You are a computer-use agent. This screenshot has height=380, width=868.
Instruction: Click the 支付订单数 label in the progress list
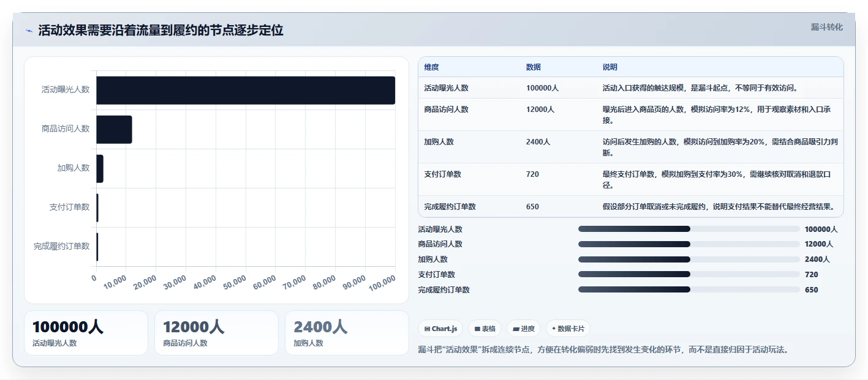point(436,275)
